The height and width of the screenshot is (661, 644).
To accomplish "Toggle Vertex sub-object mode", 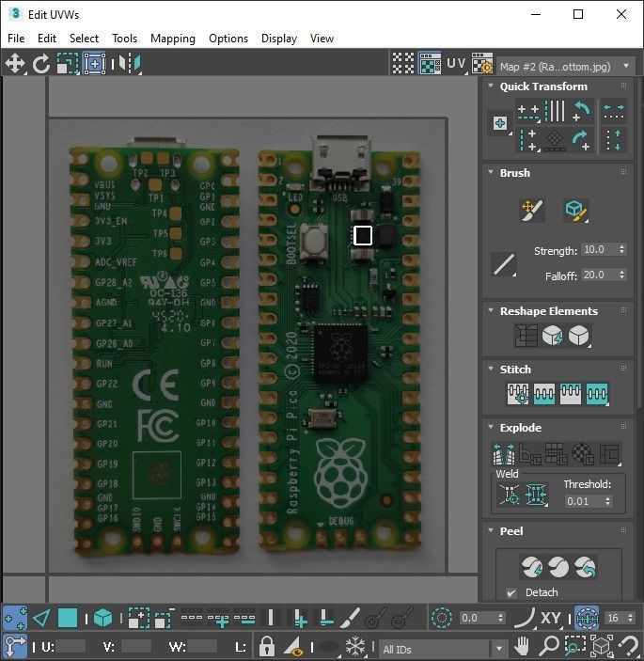I will tap(15, 619).
